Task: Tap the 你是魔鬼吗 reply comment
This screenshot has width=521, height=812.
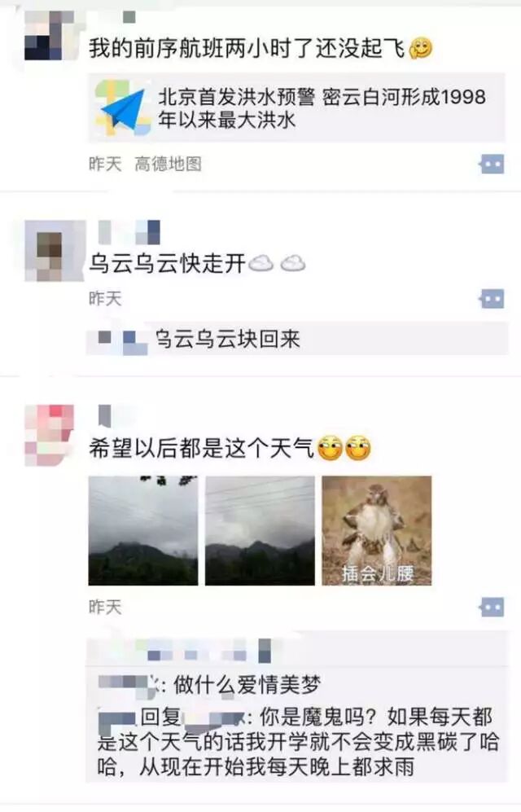Action: click(297, 742)
